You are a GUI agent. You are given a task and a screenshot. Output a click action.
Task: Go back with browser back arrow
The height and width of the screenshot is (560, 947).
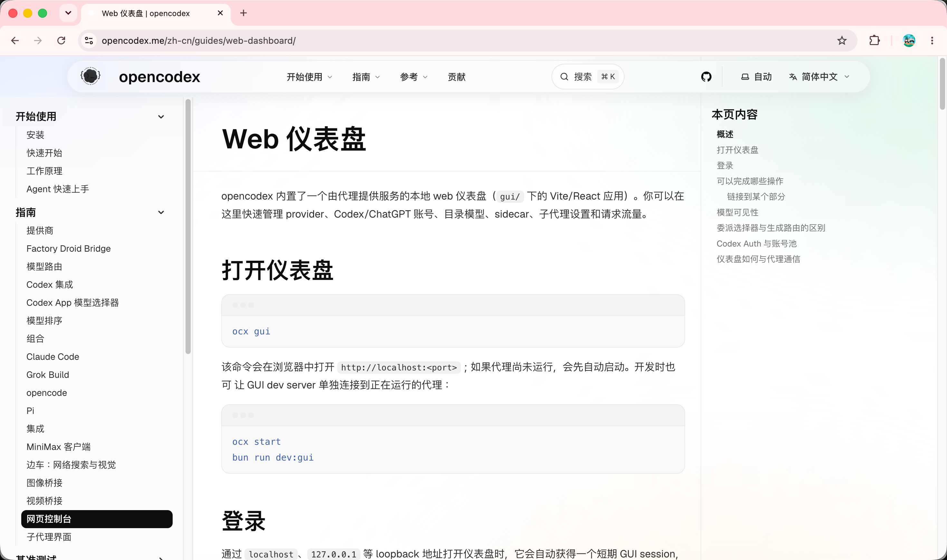tap(15, 40)
